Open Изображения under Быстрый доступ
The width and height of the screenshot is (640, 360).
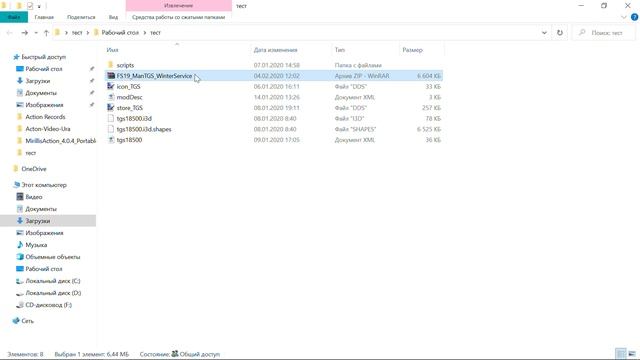pos(44,105)
